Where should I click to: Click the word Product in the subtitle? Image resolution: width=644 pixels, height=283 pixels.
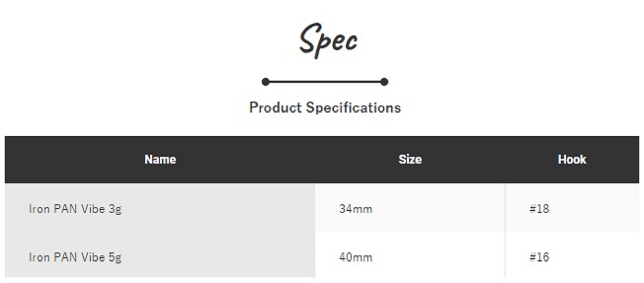[275, 108]
